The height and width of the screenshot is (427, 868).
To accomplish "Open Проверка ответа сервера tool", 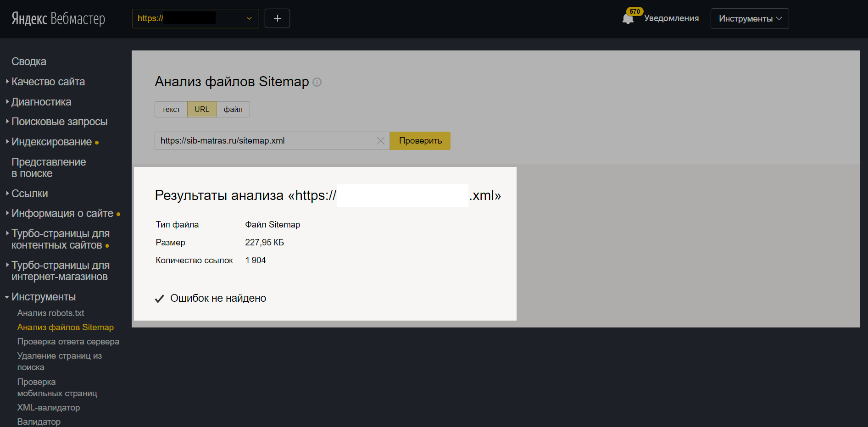I will pos(68,342).
